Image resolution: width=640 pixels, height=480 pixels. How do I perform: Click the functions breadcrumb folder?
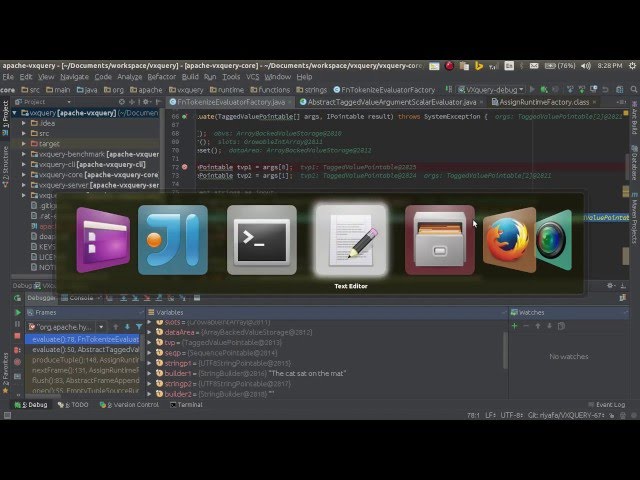click(x=270, y=89)
